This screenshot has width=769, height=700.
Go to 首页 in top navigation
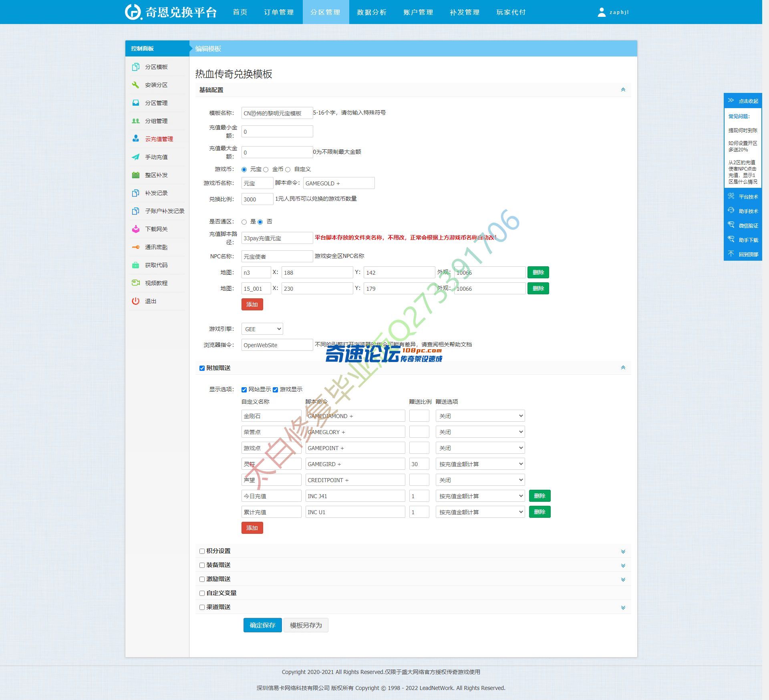tap(240, 12)
